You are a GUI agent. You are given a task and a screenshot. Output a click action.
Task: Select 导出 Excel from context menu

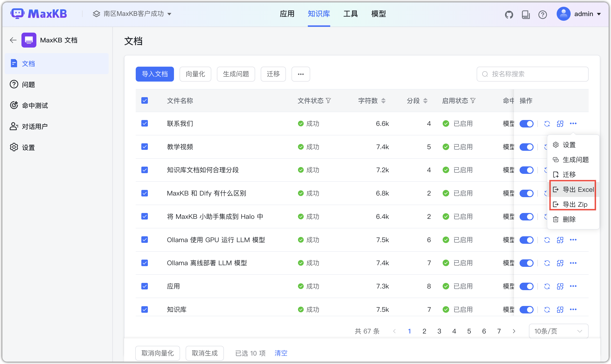(573, 190)
